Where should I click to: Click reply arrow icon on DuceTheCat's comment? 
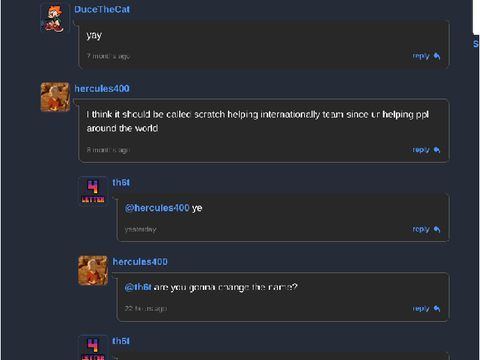coord(437,56)
